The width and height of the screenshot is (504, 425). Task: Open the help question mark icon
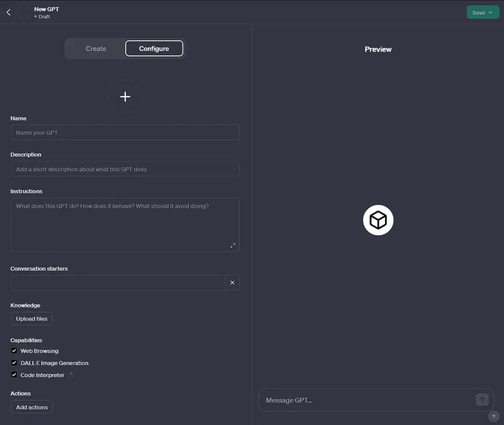coord(493,417)
